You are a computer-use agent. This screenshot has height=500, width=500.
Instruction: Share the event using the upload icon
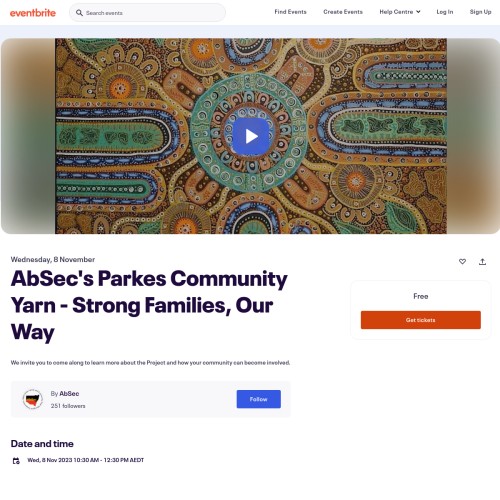(482, 261)
